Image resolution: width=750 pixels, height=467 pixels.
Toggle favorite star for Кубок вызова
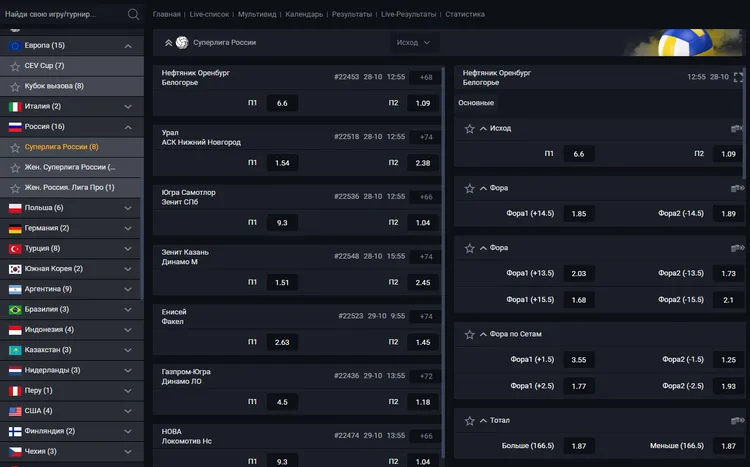[x=14, y=86]
